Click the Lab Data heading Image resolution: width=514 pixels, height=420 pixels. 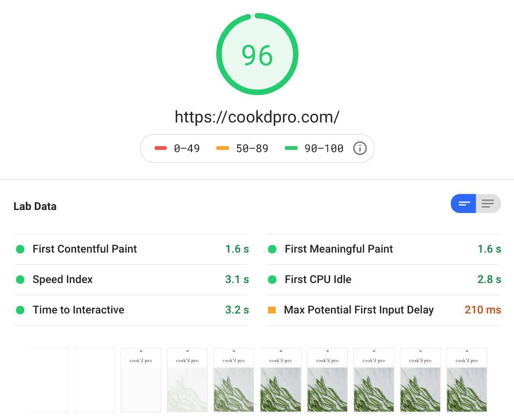[x=35, y=206]
